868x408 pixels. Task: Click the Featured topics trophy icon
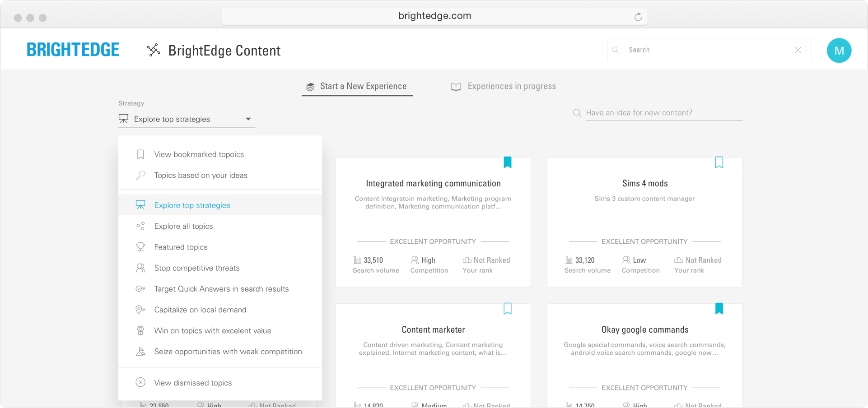[x=140, y=247]
